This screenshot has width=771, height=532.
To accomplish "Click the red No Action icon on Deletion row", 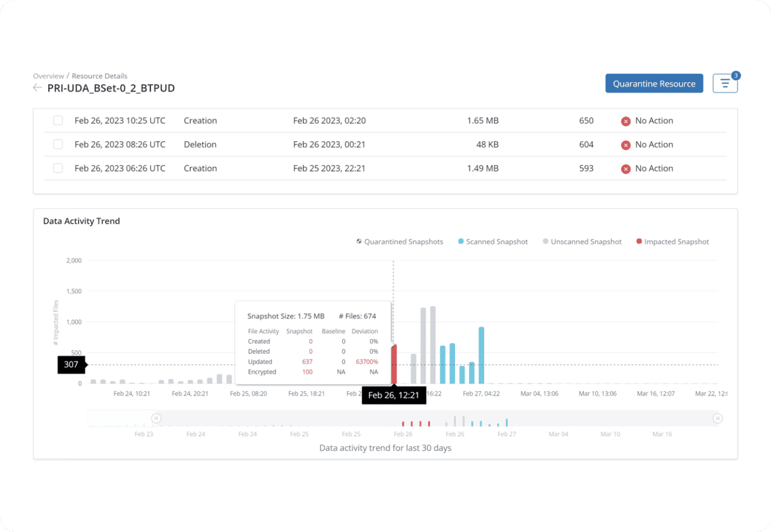I will pyautogui.click(x=626, y=144).
